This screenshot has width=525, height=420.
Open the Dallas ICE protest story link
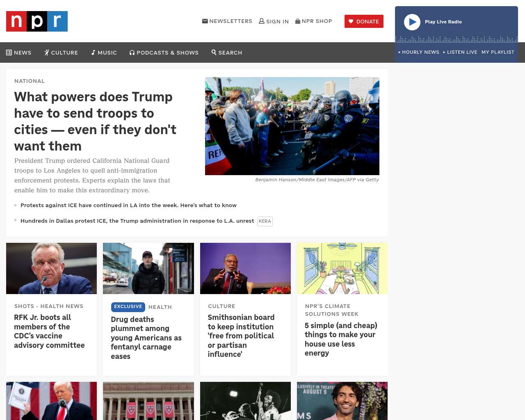pos(137,221)
